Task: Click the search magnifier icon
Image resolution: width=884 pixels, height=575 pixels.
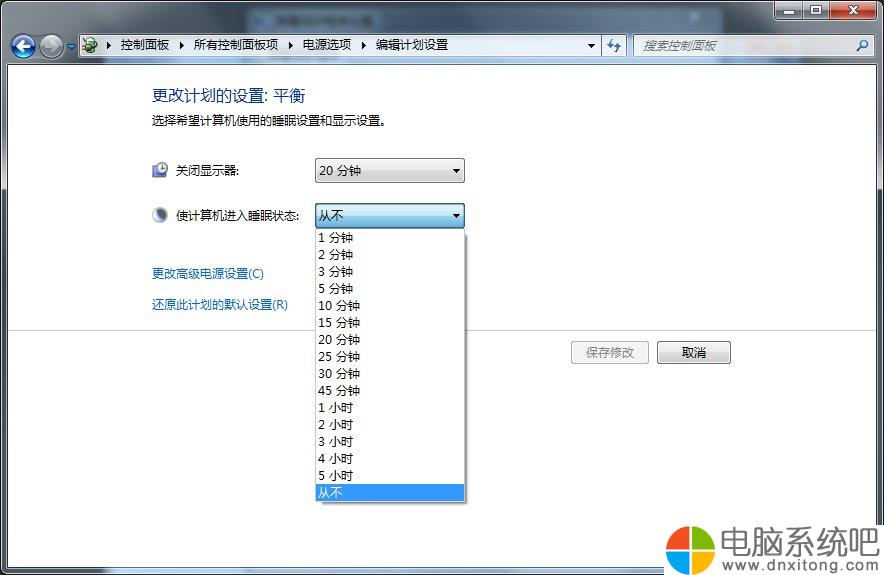Action: pos(862,45)
